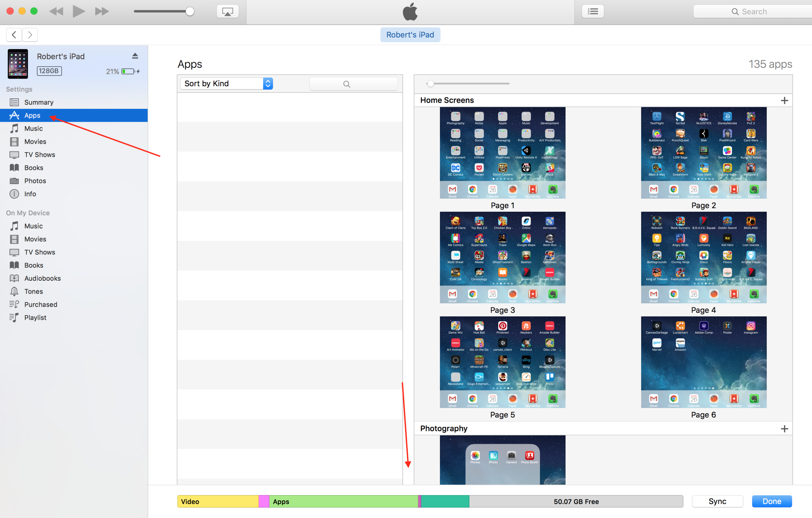This screenshot has height=518, width=812.
Task: Select Photos in Settings sidebar
Action: pyautogui.click(x=35, y=181)
